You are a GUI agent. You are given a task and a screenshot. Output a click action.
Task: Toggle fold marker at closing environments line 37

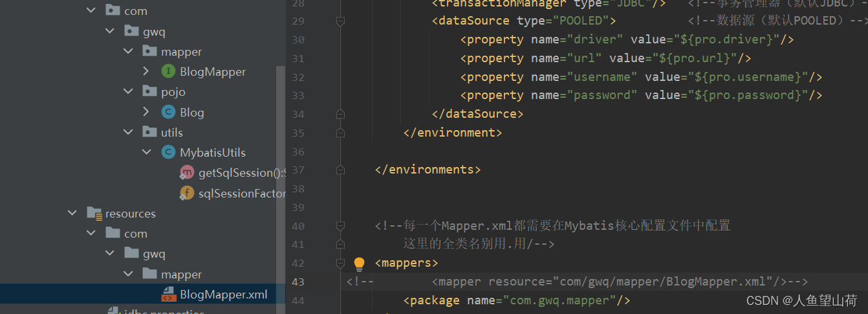340,170
